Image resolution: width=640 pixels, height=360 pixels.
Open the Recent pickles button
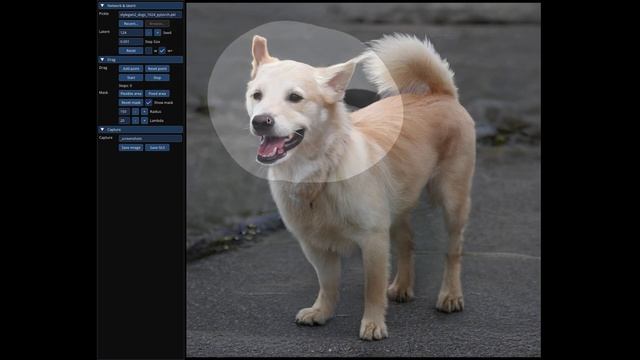(131, 24)
